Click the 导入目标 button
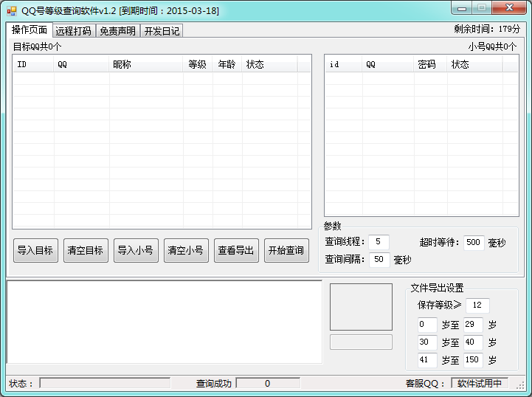 (x=35, y=250)
